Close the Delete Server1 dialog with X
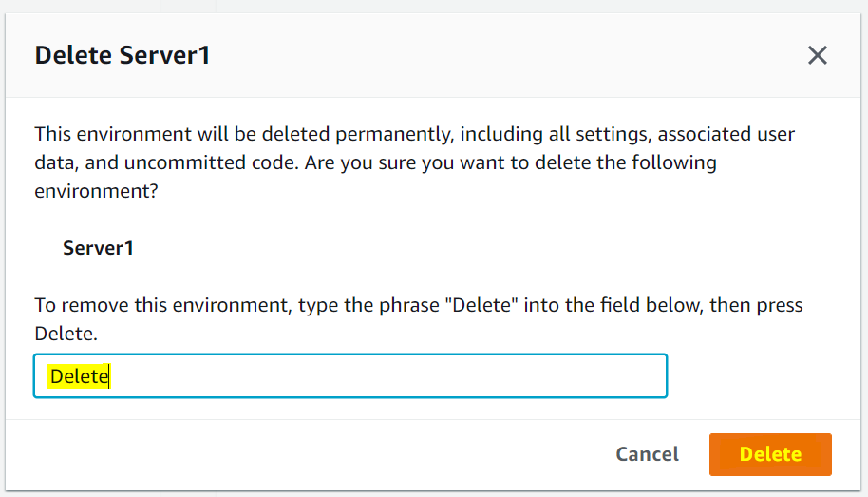Screen dimensions: 868x497 818,55
